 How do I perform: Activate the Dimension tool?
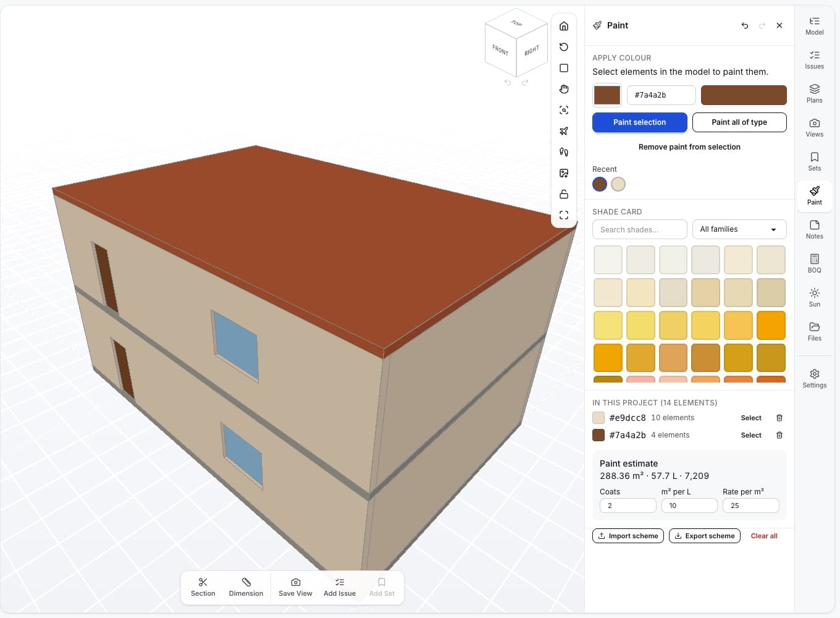[246, 587]
